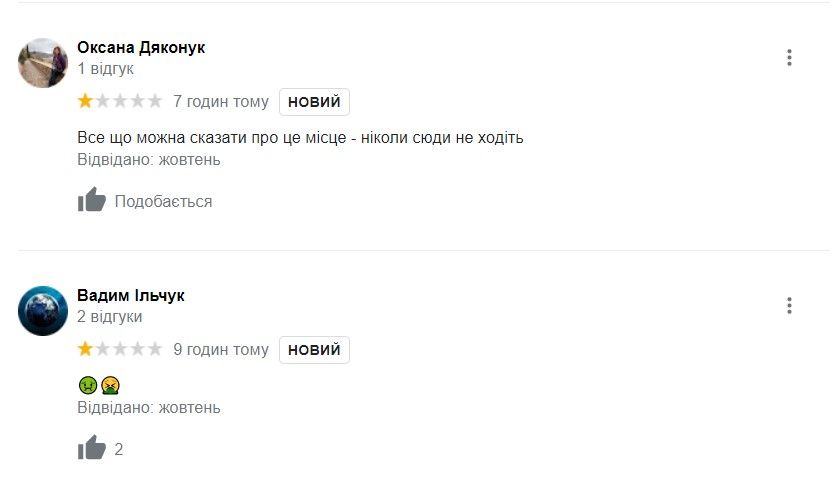Open three-dot menu on Вадим Ільчук's review

pyautogui.click(x=789, y=306)
